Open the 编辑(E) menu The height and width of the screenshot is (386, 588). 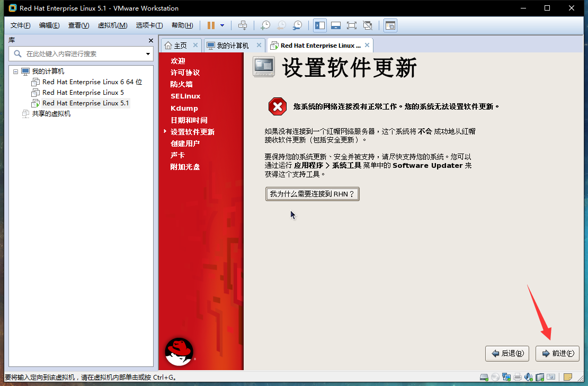coord(49,25)
